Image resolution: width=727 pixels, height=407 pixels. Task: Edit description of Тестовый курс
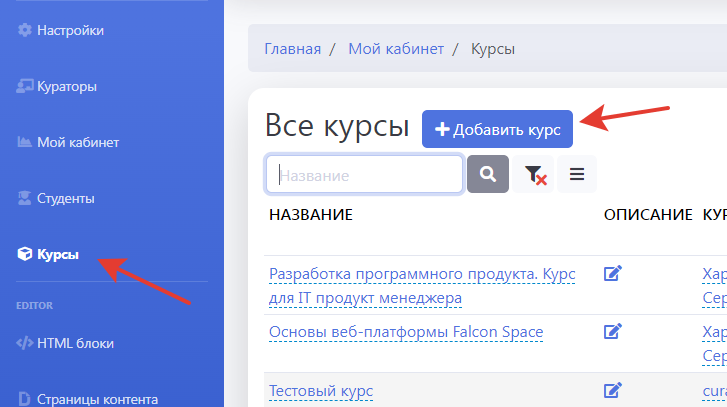613,390
